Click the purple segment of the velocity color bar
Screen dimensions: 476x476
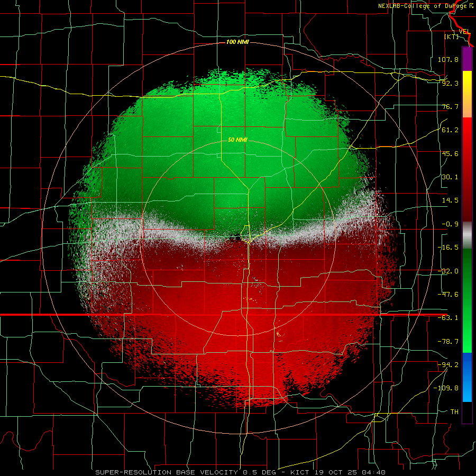coord(467,59)
